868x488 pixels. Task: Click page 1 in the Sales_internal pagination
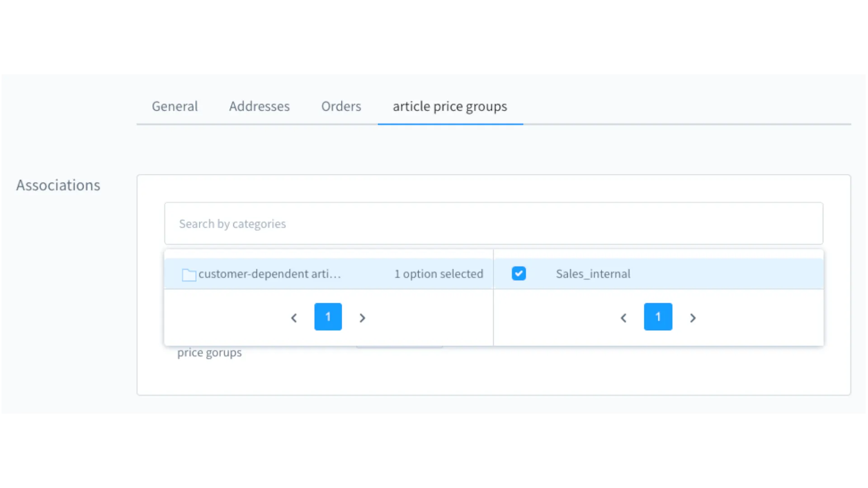(658, 317)
